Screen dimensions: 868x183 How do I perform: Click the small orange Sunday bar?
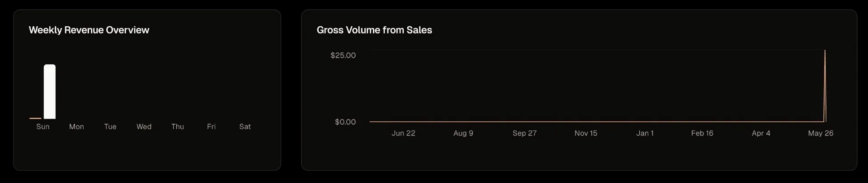(x=35, y=118)
